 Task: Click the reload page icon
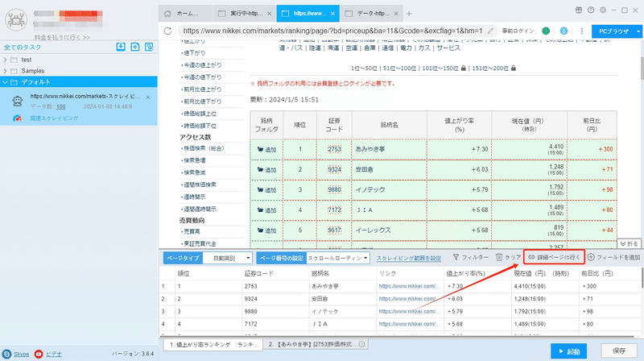pyautogui.click(x=167, y=31)
